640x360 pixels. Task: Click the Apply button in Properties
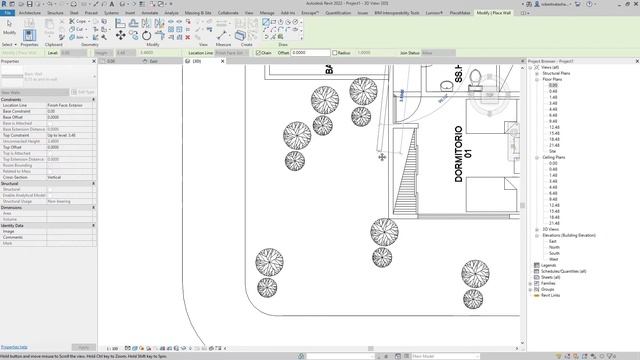84,347
